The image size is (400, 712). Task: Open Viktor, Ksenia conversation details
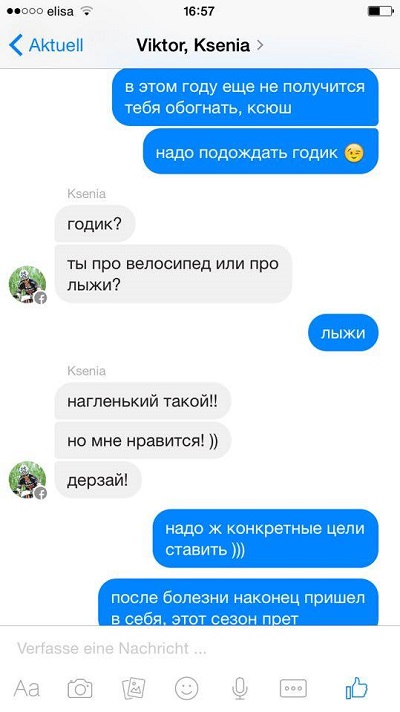coord(193,45)
